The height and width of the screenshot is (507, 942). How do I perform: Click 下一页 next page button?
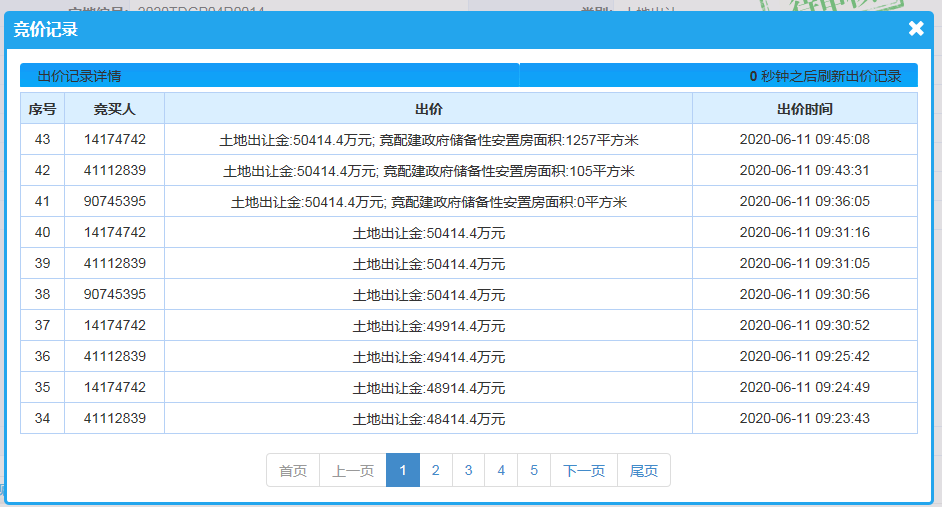coord(584,471)
